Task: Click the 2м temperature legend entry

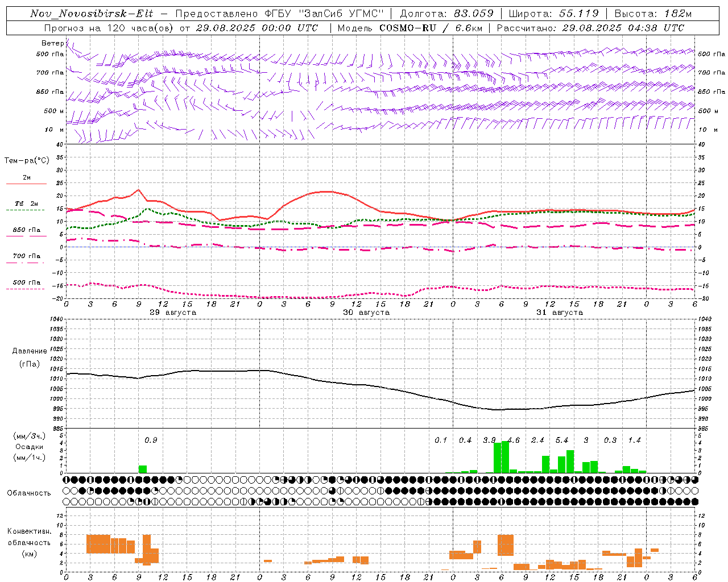Action: coord(27,178)
